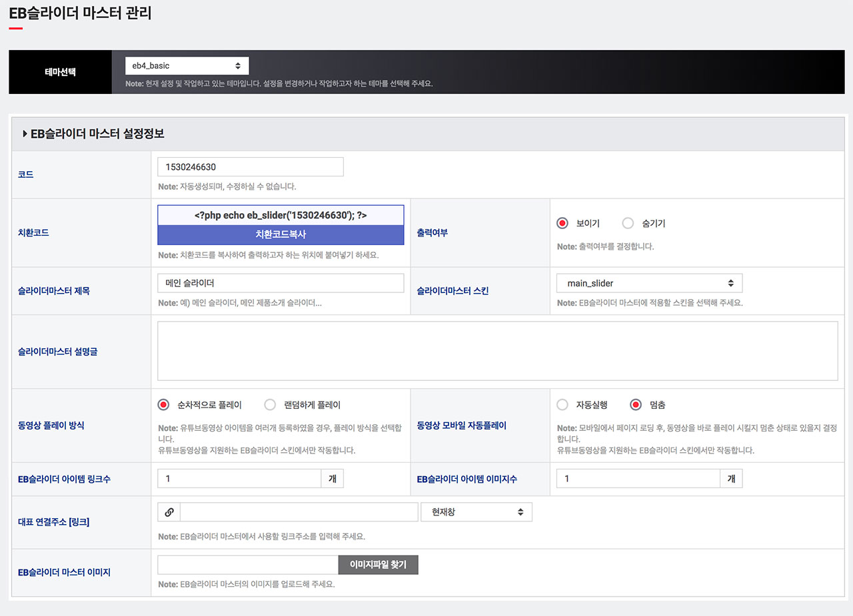The image size is (853, 616).
Task: Collapse the EB슬라이더 마스터 설정정보 triangle
Action: 25,134
